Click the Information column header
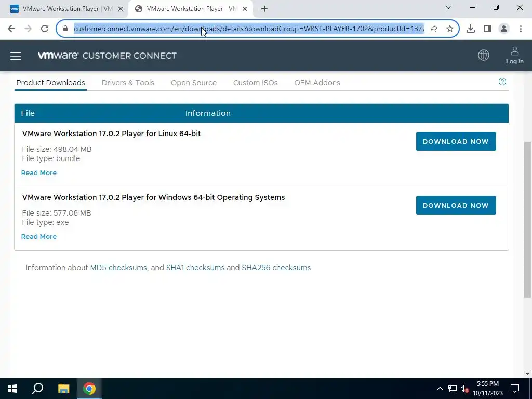Viewport: 532px width, 399px height. point(208,113)
